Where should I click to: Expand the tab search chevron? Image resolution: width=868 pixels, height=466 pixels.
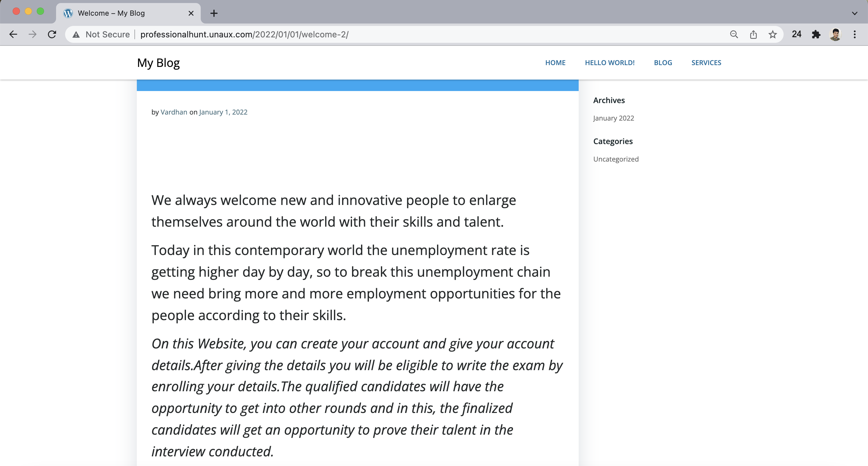tap(854, 14)
